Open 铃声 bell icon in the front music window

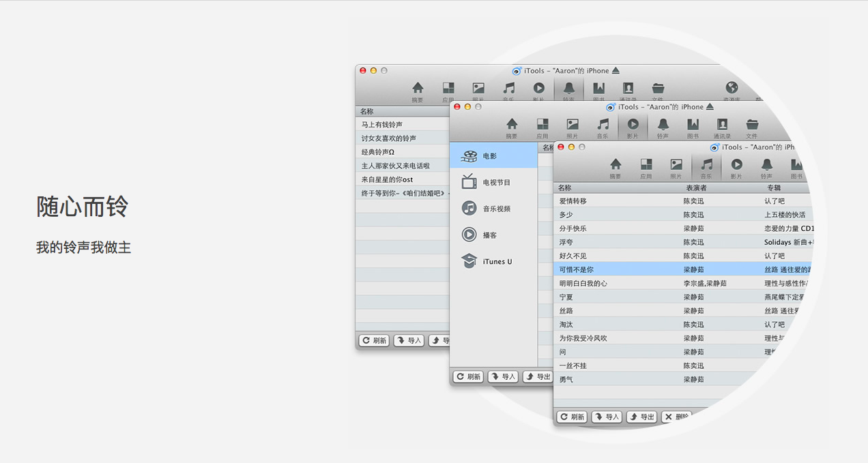pos(766,164)
